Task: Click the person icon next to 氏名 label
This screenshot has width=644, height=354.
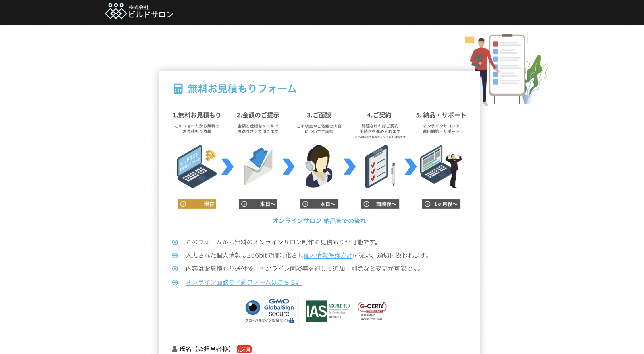Action: [174, 349]
